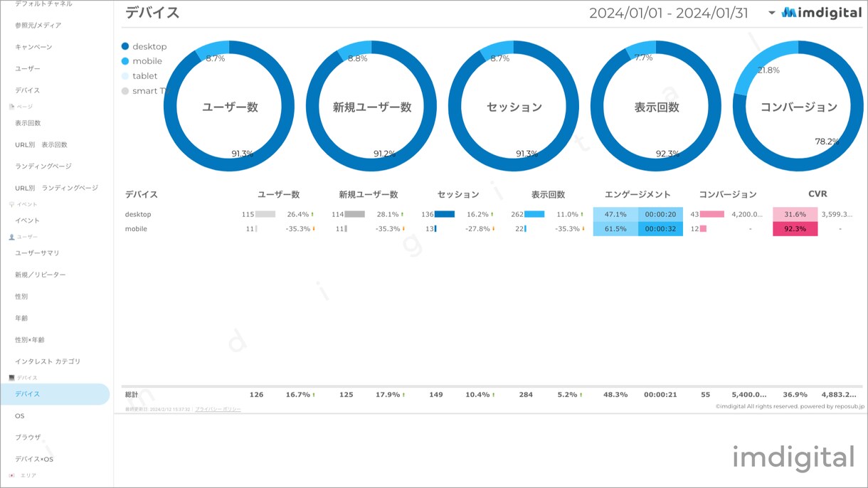Open the インタレスト カテゴリ sidebar page
The height and width of the screenshot is (488, 868).
48,361
